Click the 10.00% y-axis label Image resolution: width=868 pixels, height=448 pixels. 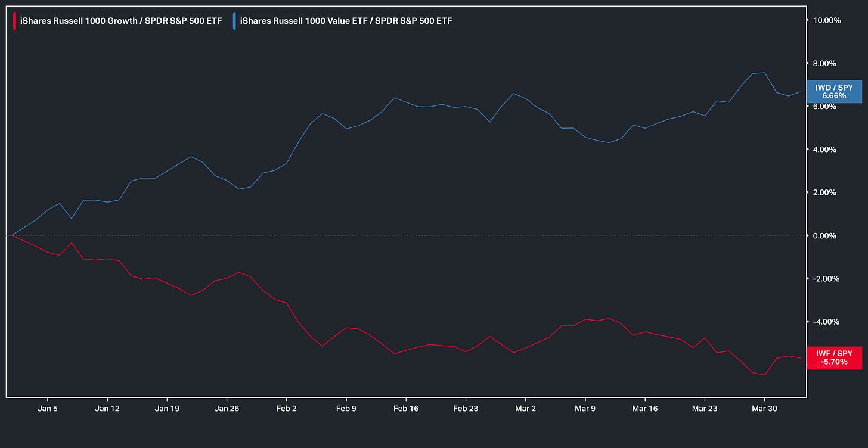pos(826,20)
